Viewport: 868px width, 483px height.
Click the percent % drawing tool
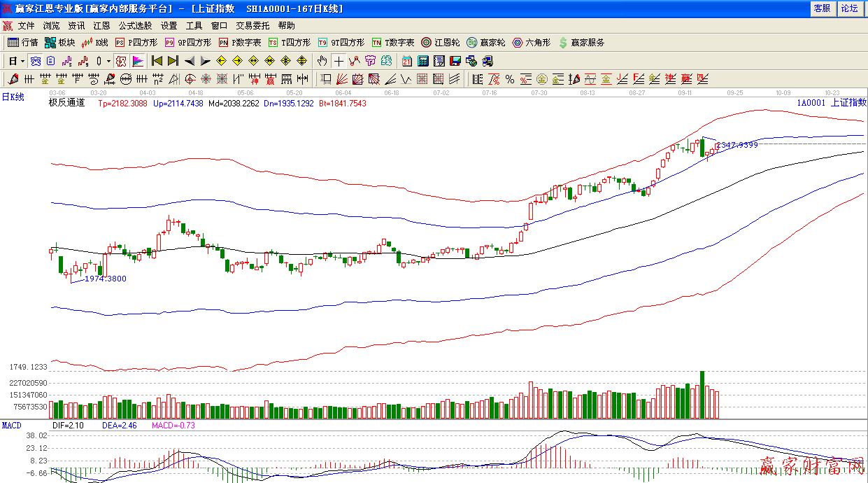pos(510,79)
